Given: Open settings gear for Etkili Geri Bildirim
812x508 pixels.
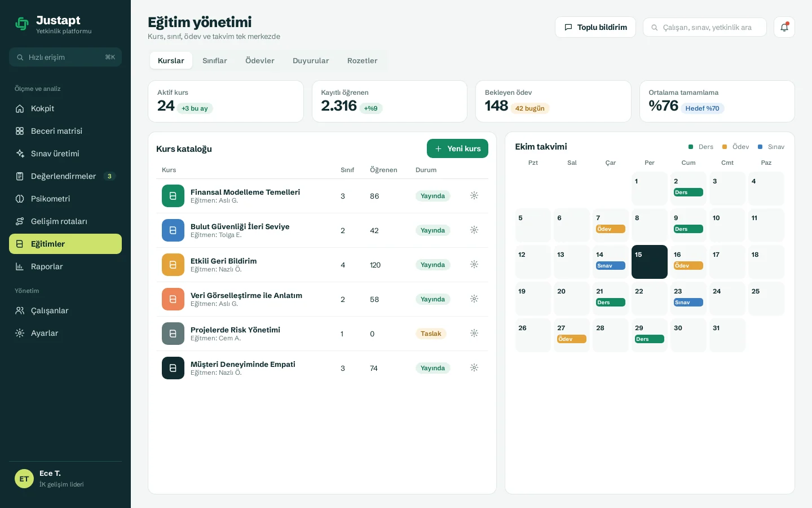Looking at the screenshot, I should [474, 264].
